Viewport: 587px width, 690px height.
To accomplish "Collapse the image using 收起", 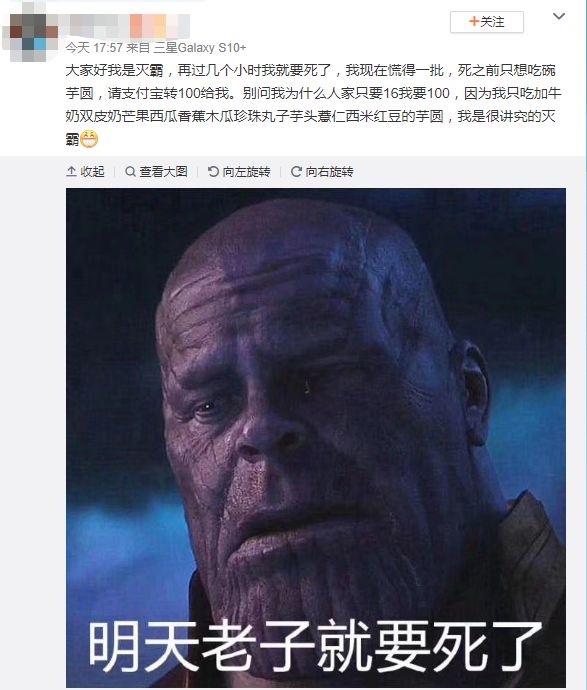I will [x=85, y=171].
